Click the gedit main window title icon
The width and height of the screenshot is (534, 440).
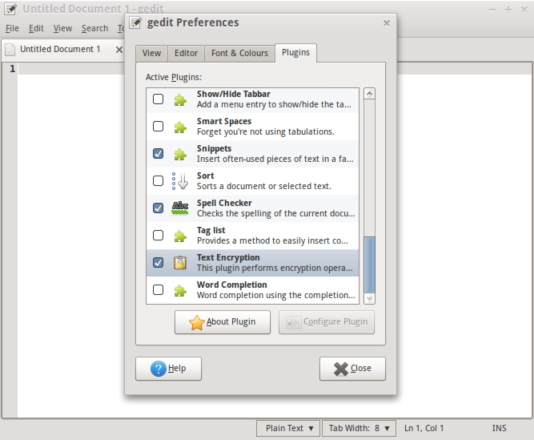click(x=10, y=9)
